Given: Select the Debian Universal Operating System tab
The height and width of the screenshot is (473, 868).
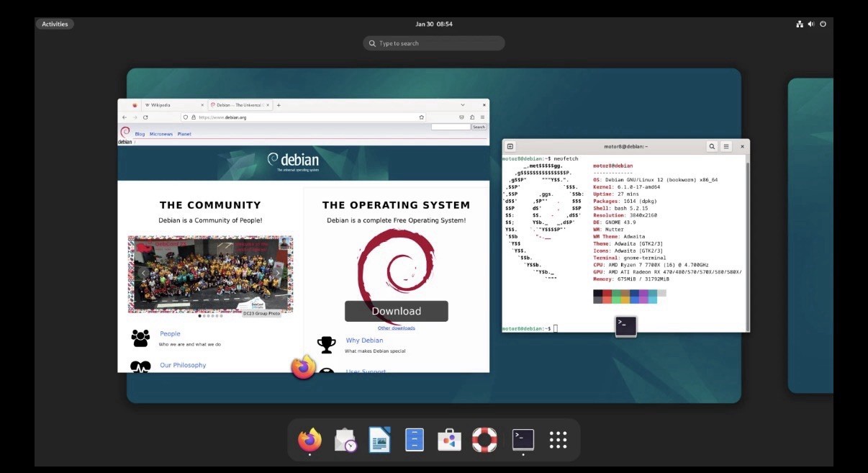Looking at the screenshot, I should point(240,105).
